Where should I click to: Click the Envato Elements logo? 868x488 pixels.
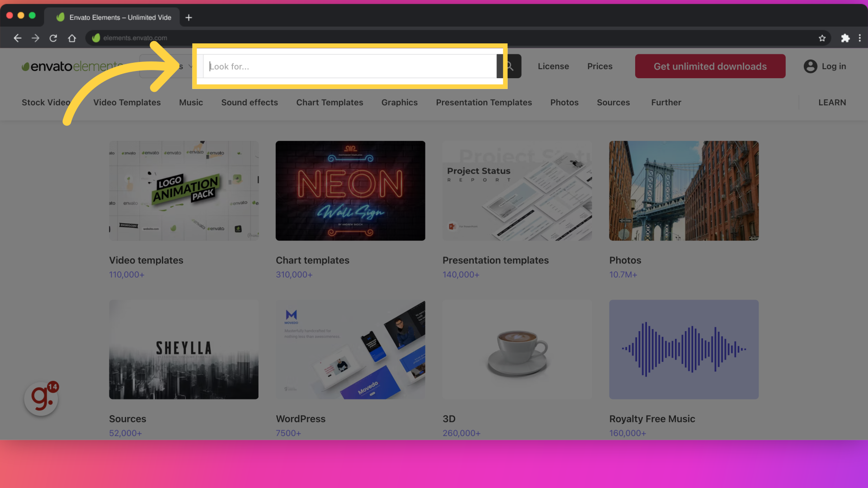click(x=72, y=66)
